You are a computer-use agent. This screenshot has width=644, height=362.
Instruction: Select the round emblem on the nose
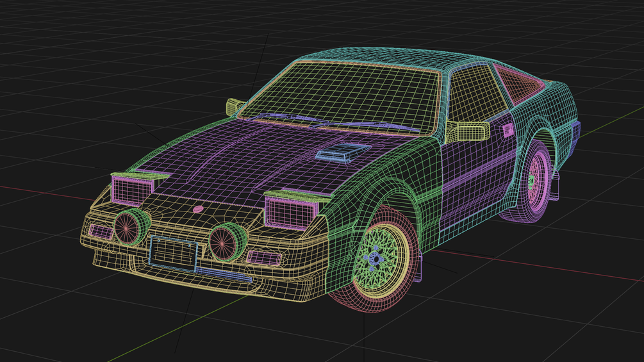pos(199,210)
